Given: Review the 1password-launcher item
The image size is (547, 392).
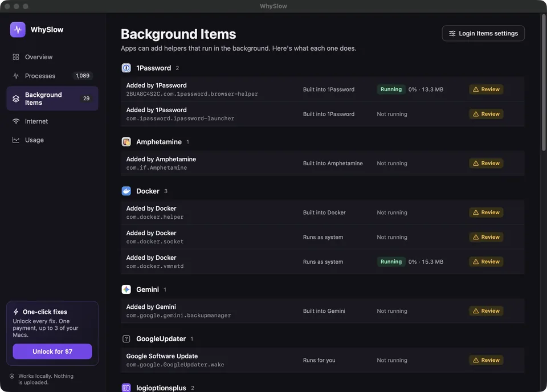Looking at the screenshot, I should (486, 114).
